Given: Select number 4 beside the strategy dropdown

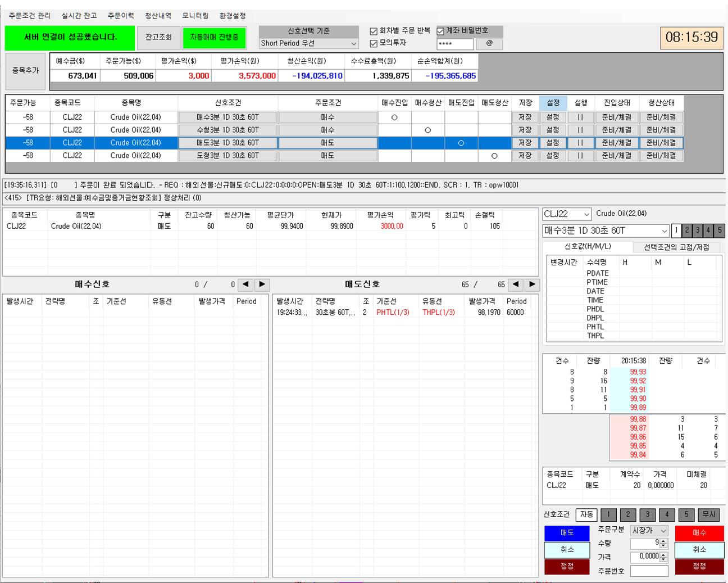Looking at the screenshot, I should [708, 231].
